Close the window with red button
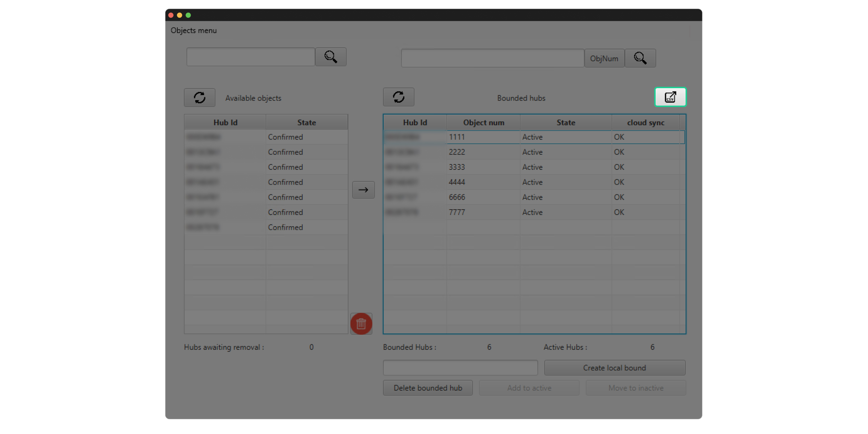Image resolution: width=868 pixels, height=434 pixels. coord(171,15)
